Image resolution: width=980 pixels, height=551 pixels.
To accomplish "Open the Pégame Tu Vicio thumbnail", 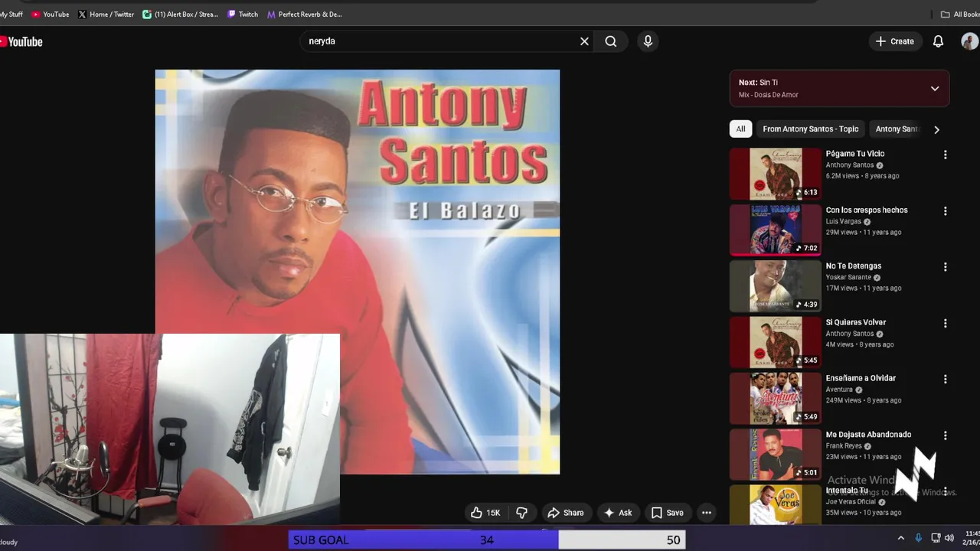I will click(x=775, y=174).
